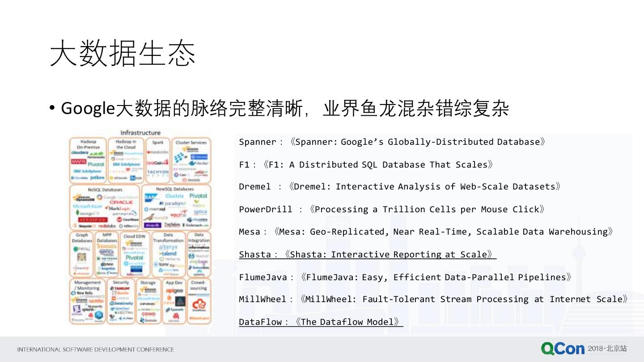Select the jethro logo
Screen dimensions: 644x362
tap(97, 177)
